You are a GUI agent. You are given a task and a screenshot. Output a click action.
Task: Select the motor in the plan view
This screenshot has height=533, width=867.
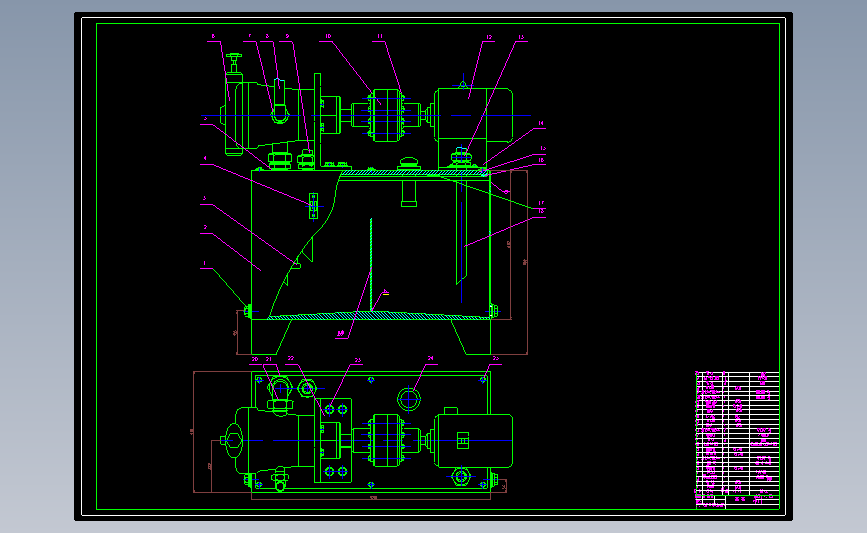[x=474, y=440]
